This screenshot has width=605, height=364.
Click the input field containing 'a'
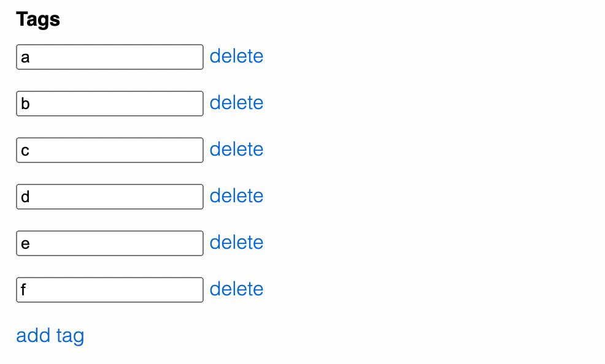(x=109, y=57)
